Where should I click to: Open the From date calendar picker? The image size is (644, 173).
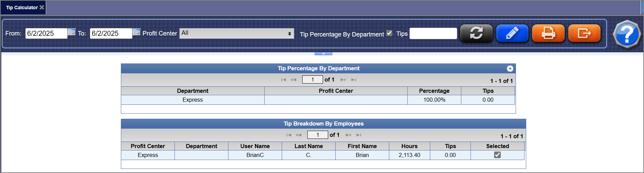point(71,32)
